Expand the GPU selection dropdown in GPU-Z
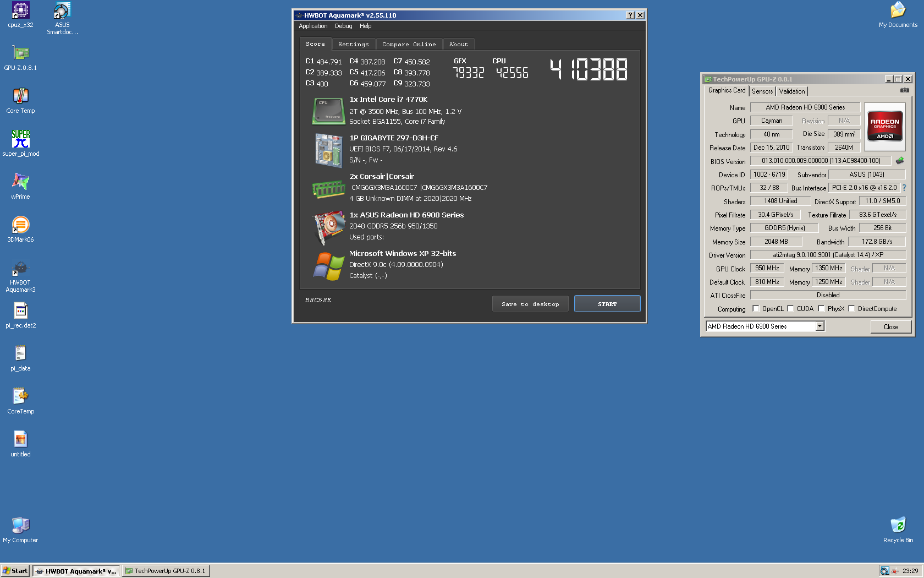The height and width of the screenshot is (578, 924). coord(820,326)
